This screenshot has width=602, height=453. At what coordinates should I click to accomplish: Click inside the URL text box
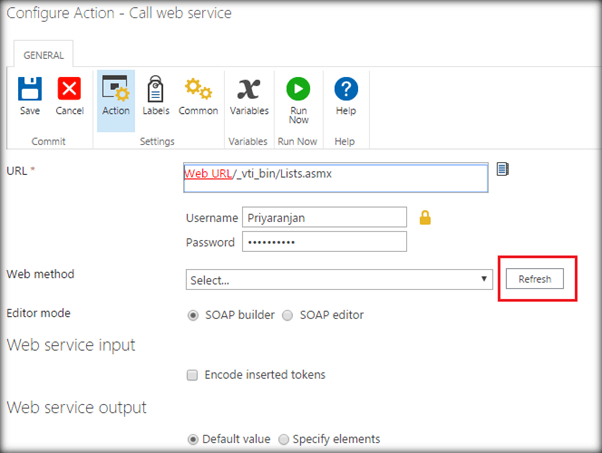(336, 178)
